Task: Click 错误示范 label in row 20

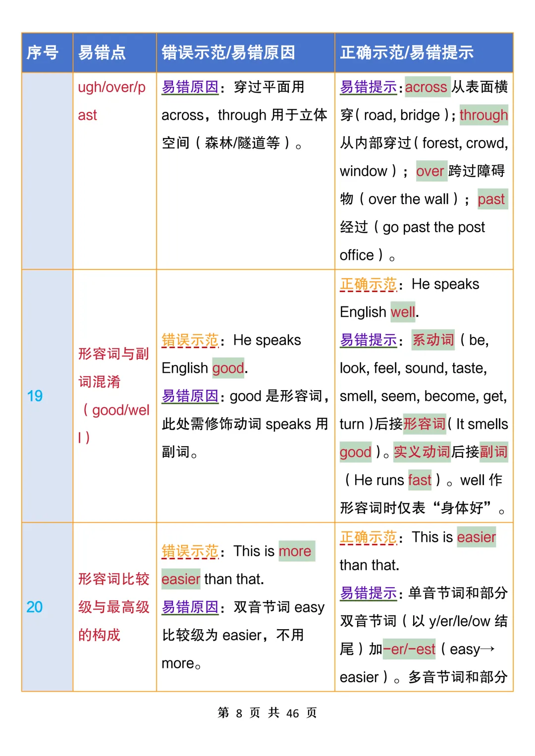Action: (190, 551)
